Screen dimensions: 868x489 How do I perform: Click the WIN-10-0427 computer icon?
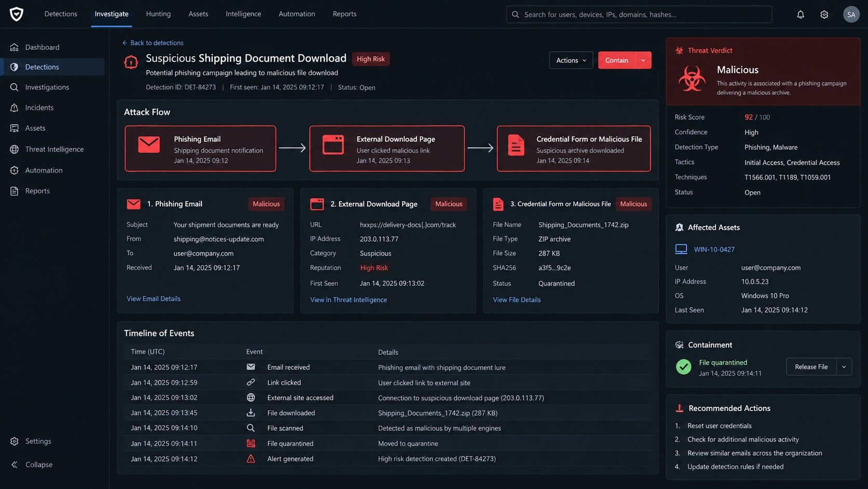point(681,249)
